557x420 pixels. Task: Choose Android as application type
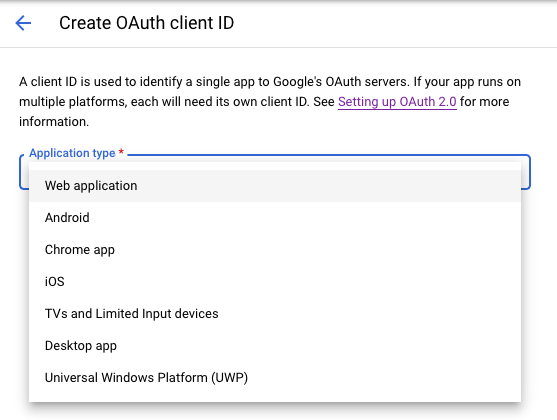coord(275,218)
